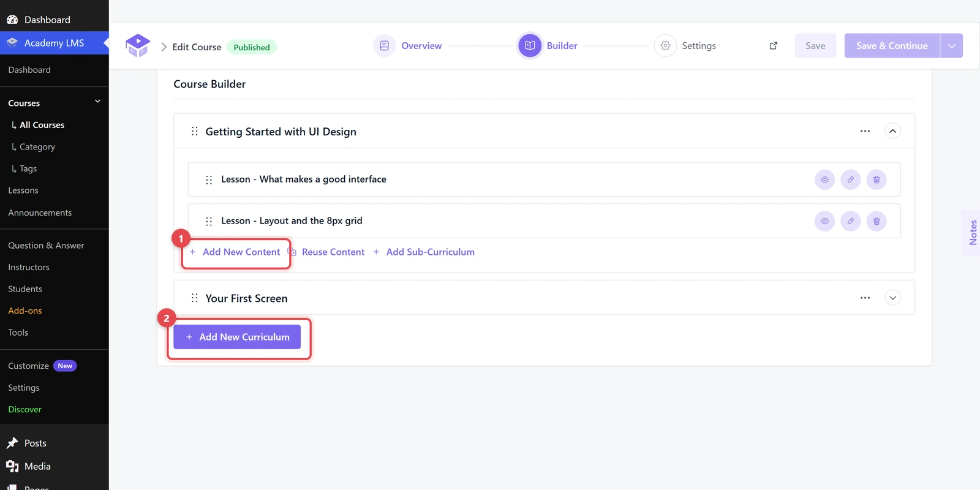Delete lesson What makes a good interface

(876, 179)
